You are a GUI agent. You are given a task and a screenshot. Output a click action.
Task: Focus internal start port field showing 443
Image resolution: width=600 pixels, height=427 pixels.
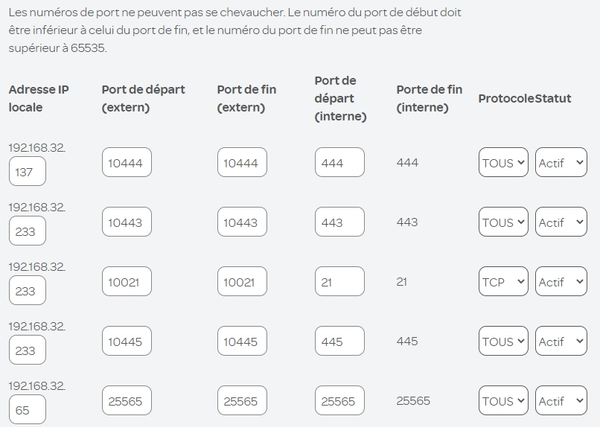tap(339, 223)
